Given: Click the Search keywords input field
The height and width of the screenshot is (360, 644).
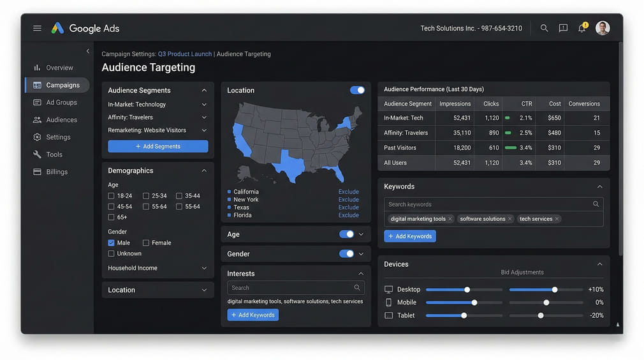Looking at the screenshot, I should (488, 204).
